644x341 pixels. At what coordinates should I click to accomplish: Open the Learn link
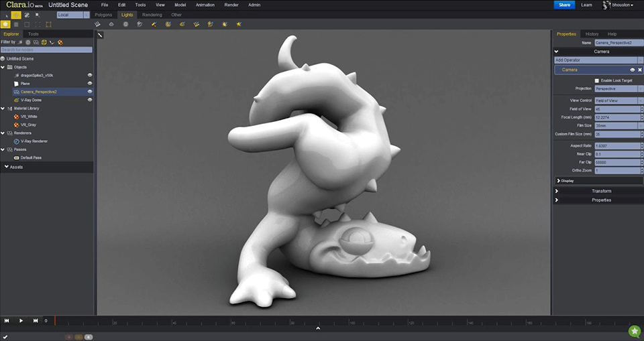[586, 5]
